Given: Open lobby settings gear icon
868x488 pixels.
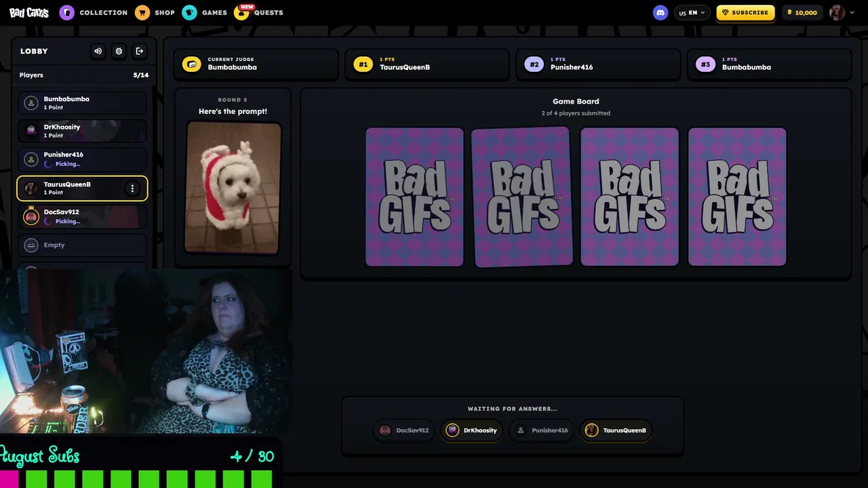Looking at the screenshot, I should pyautogui.click(x=119, y=51).
